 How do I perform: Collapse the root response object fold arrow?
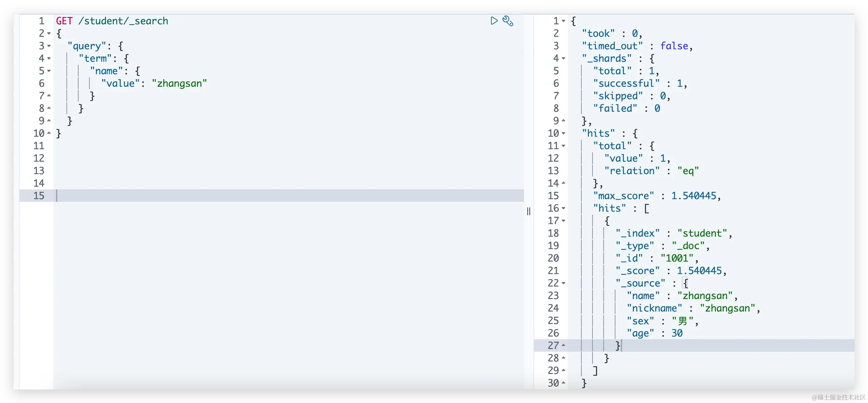[563, 21]
